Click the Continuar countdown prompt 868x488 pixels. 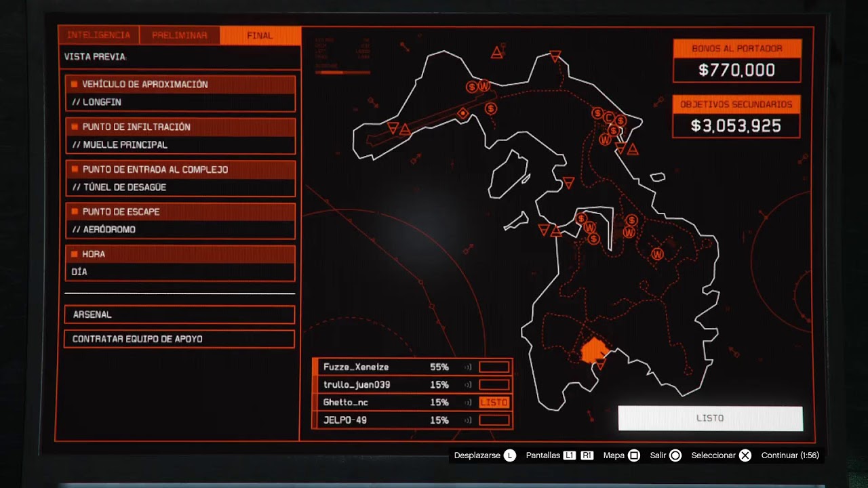pos(790,455)
